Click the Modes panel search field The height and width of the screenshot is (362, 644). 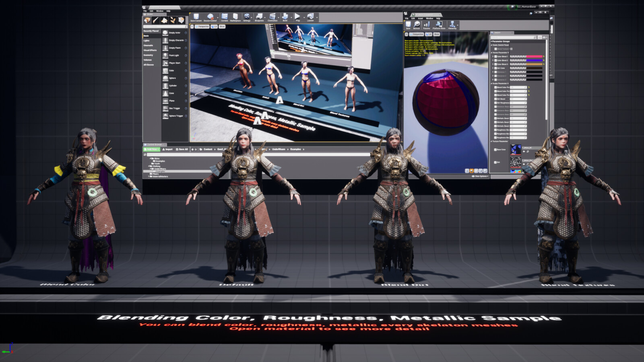tap(165, 27)
